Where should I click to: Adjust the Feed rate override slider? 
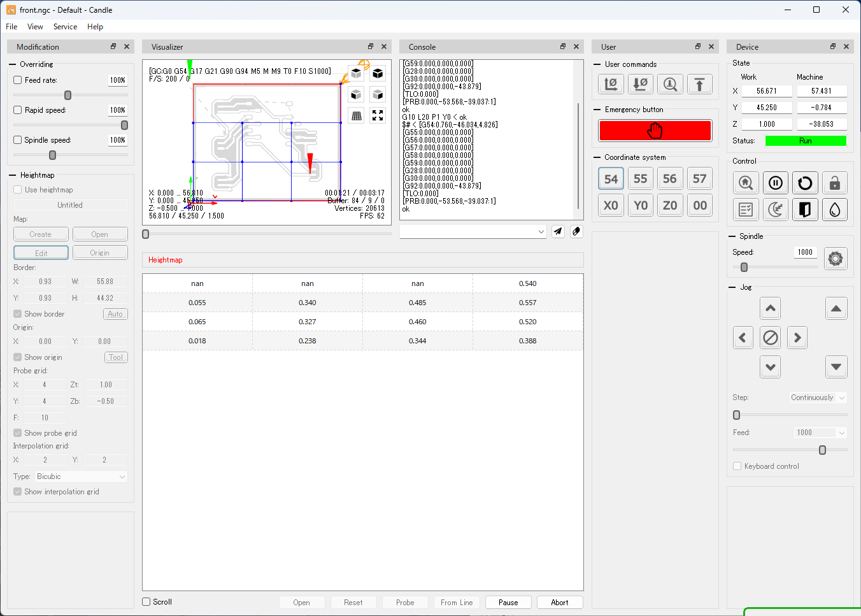tap(68, 95)
